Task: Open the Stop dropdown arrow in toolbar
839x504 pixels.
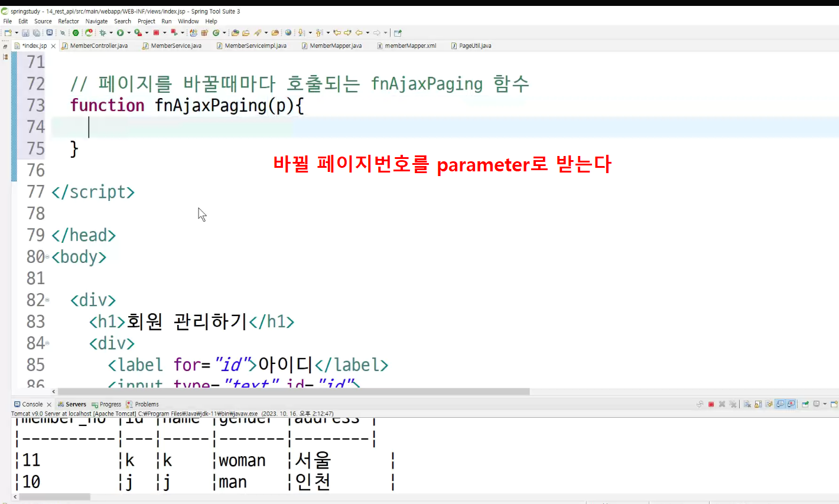Action: [165, 32]
